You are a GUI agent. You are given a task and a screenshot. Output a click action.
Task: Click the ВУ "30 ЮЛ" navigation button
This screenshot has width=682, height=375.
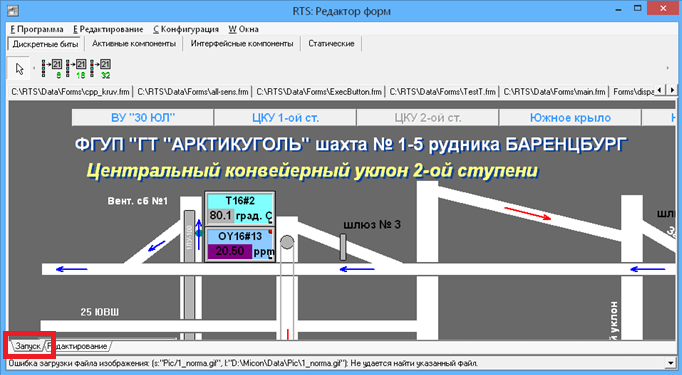pos(143,117)
